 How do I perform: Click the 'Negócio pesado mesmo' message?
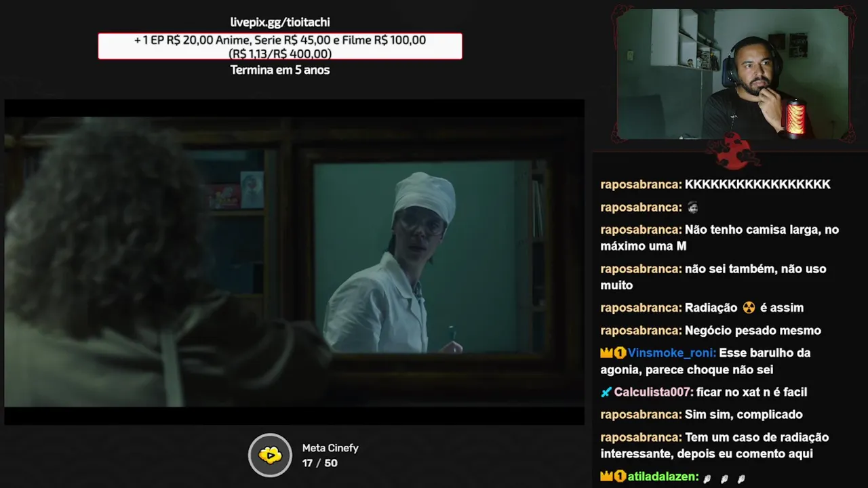tap(753, 331)
